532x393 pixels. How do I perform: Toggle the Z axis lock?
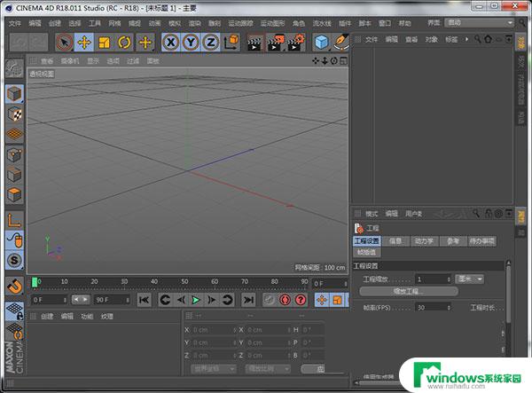click(211, 43)
